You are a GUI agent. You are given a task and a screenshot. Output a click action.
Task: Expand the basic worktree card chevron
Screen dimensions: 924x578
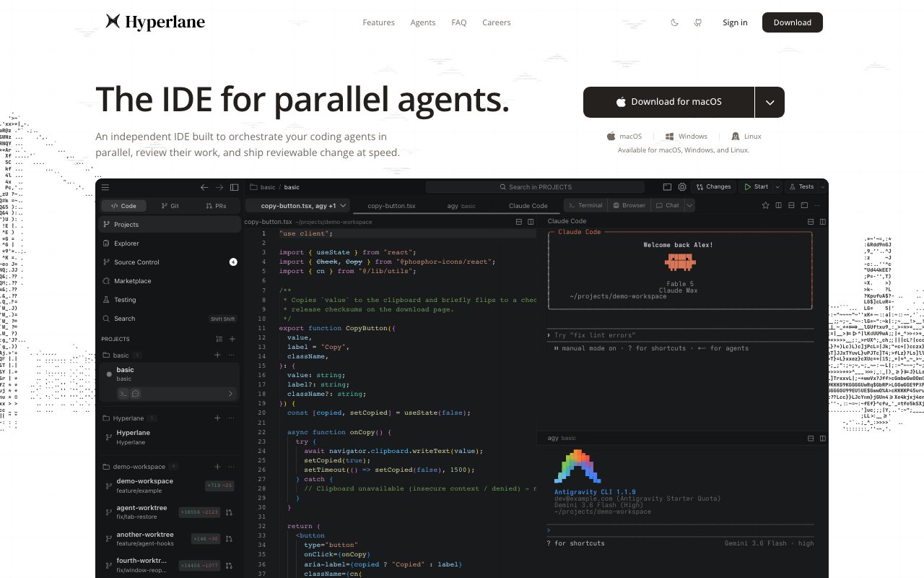(231, 394)
